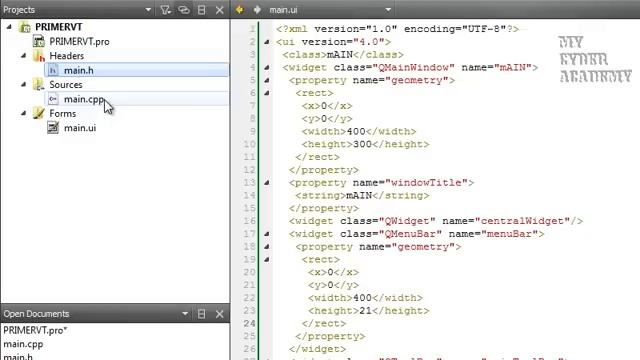Click the Forms folder label

[62, 113]
